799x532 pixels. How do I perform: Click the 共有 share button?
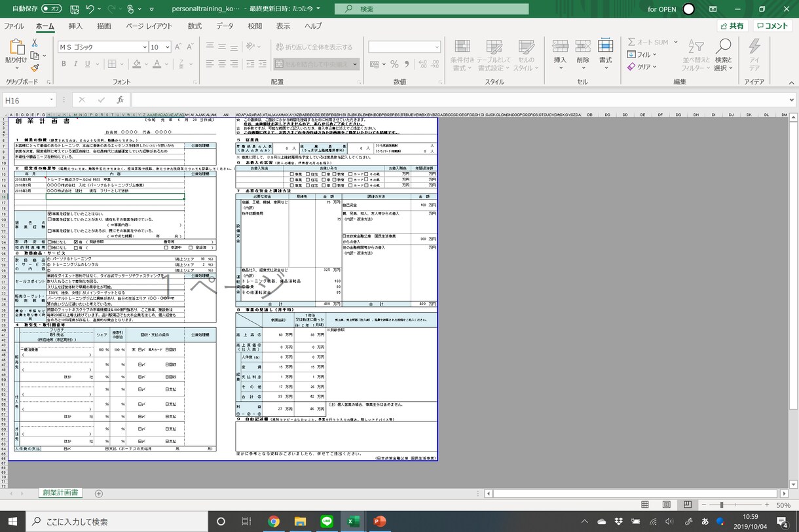732,26
